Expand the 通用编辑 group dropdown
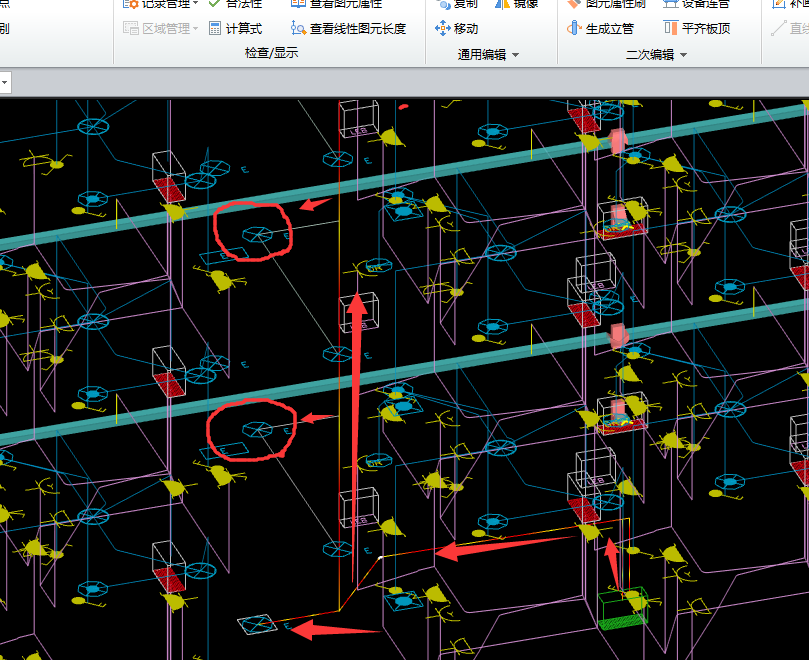The image size is (809, 660). point(515,55)
